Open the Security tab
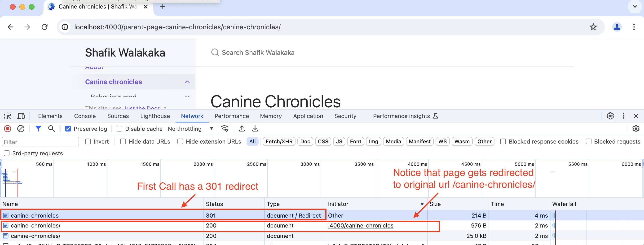The height and width of the screenshot is (245, 644). point(345,116)
